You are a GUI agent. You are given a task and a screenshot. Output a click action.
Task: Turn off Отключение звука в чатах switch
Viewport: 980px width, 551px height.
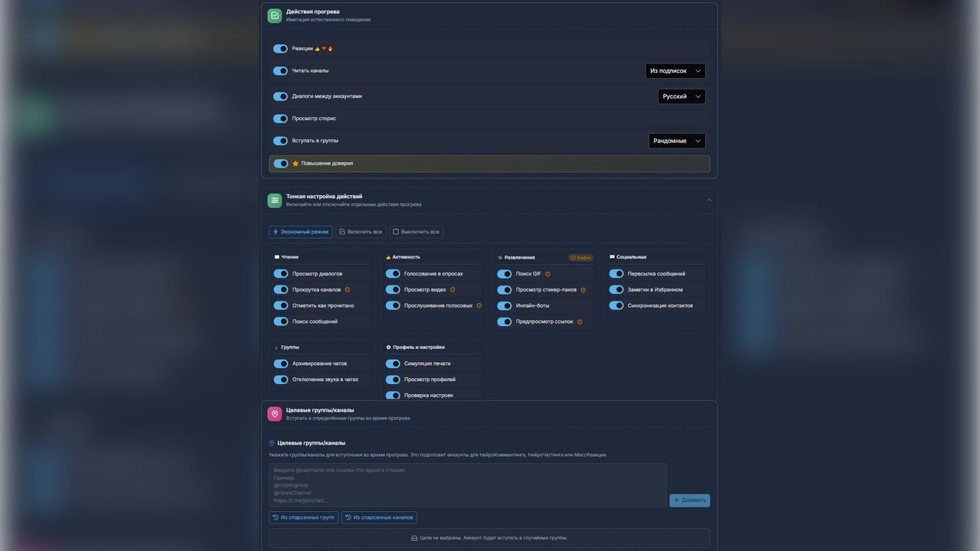281,380
